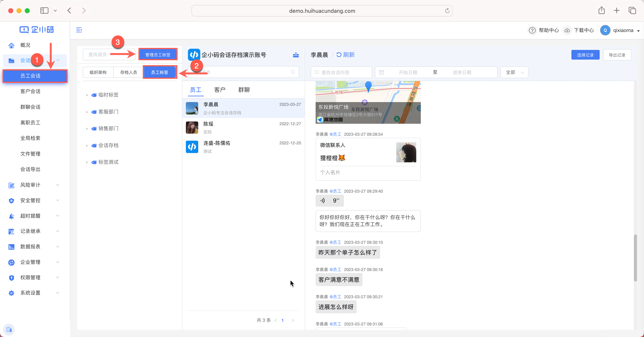
Task: Click the 企小码 logo
Action: click(x=37, y=30)
